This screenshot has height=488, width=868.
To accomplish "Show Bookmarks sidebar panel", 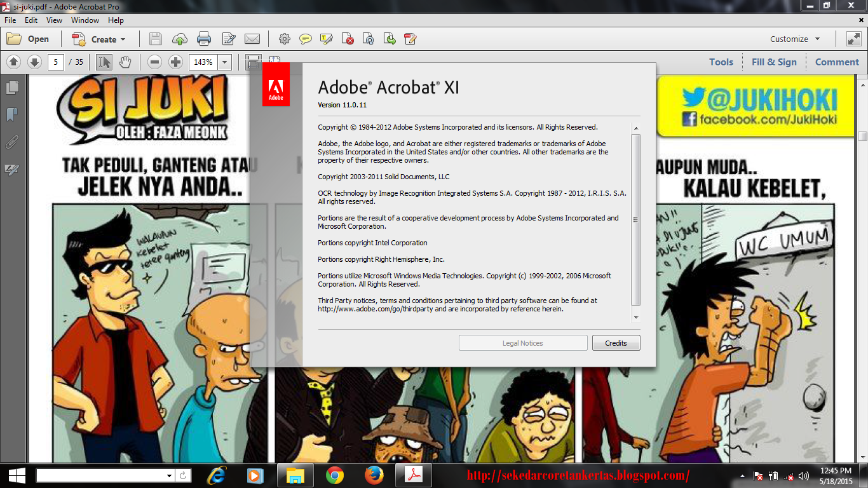I will tap(11, 114).
